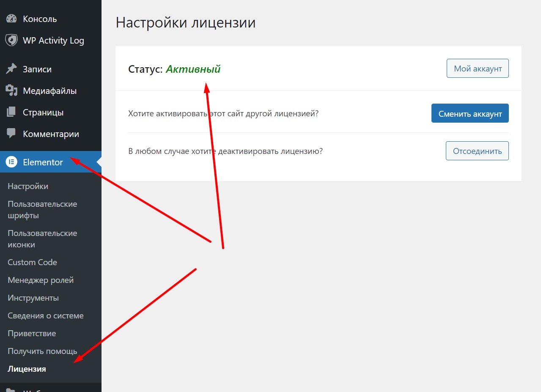
Task: Click the Настройки лицензии heading
Action: pyautogui.click(x=186, y=22)
